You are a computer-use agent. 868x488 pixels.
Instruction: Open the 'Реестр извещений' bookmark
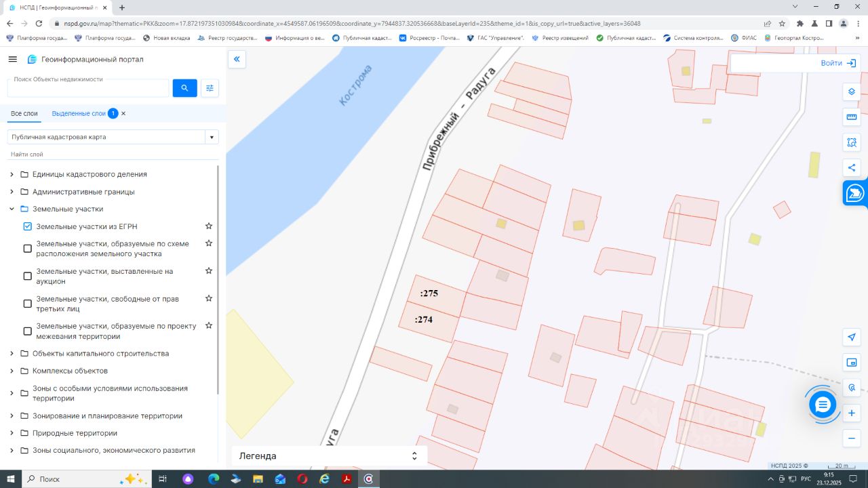click(560, 38)
